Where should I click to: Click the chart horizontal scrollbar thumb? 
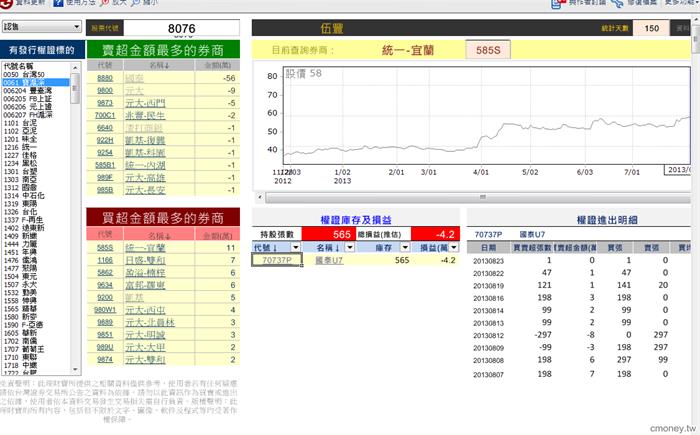tap(479, 197)
